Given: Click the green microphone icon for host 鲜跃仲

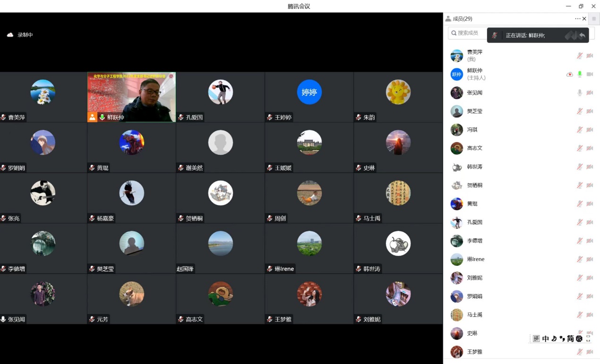Looking at the screenshot, I should click(x=580, y=75).
